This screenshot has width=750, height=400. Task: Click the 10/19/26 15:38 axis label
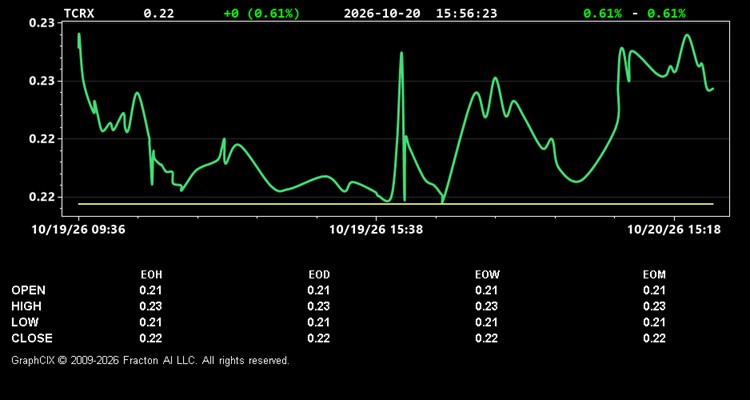[376, 230]
